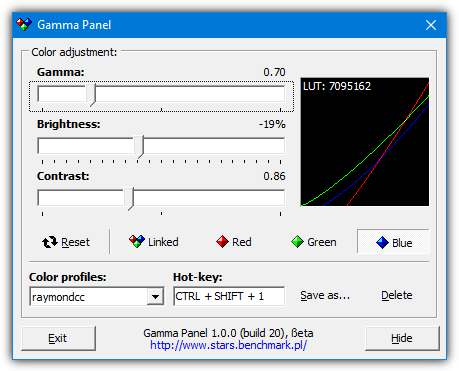Click the red diamond icon
The height and width of the screenshot is (371, 459).
pyautogui.click(x=222, y=242)
